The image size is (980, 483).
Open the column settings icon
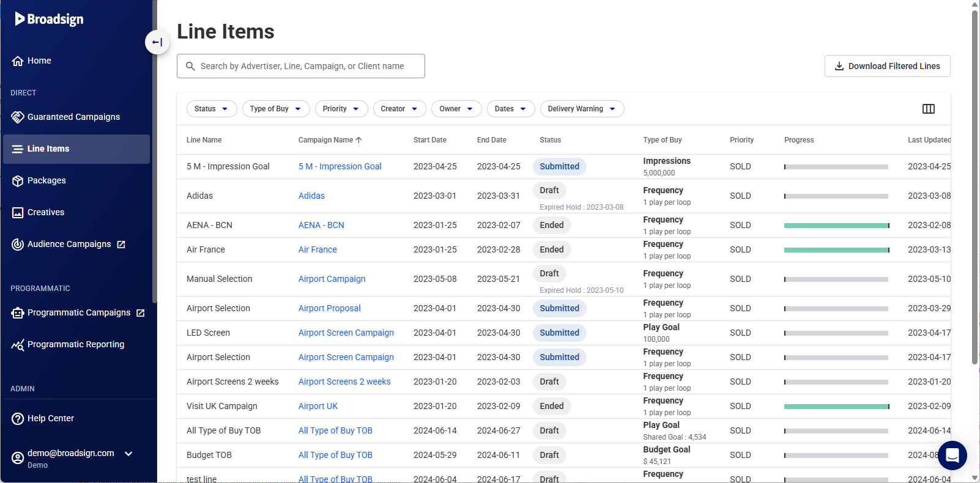point(928,109)
